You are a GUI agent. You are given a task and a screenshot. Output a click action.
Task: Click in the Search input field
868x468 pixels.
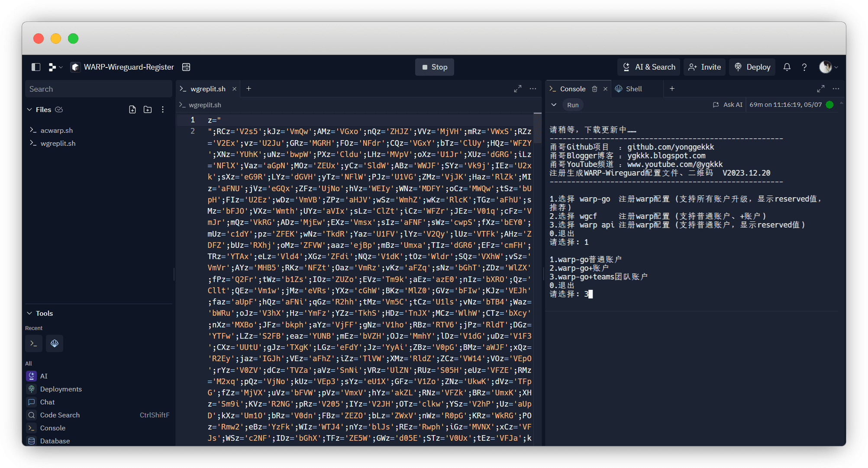pos(99,89)
